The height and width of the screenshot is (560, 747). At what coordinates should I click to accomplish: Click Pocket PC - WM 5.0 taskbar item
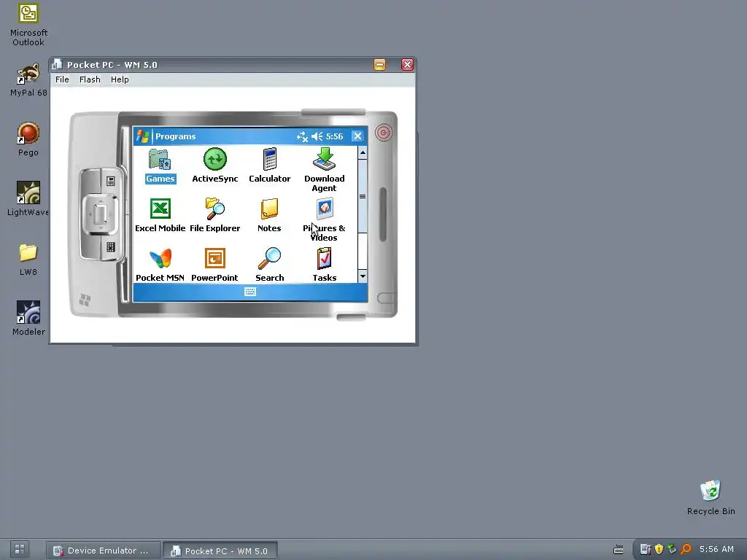tap(220, 551)
